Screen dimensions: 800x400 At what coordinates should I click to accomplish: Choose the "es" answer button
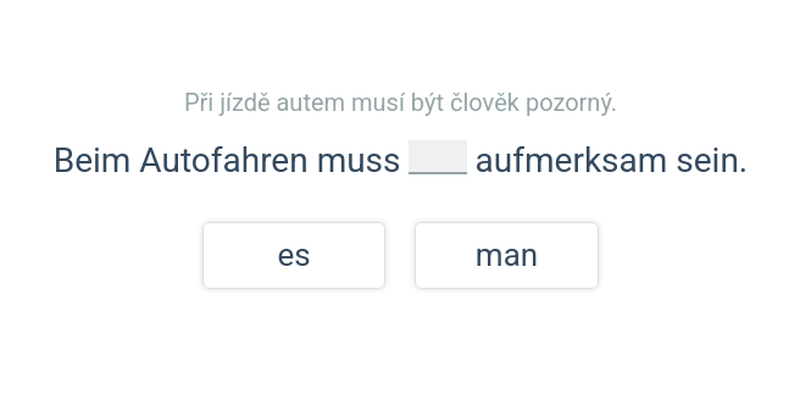(x=293, y=256)
